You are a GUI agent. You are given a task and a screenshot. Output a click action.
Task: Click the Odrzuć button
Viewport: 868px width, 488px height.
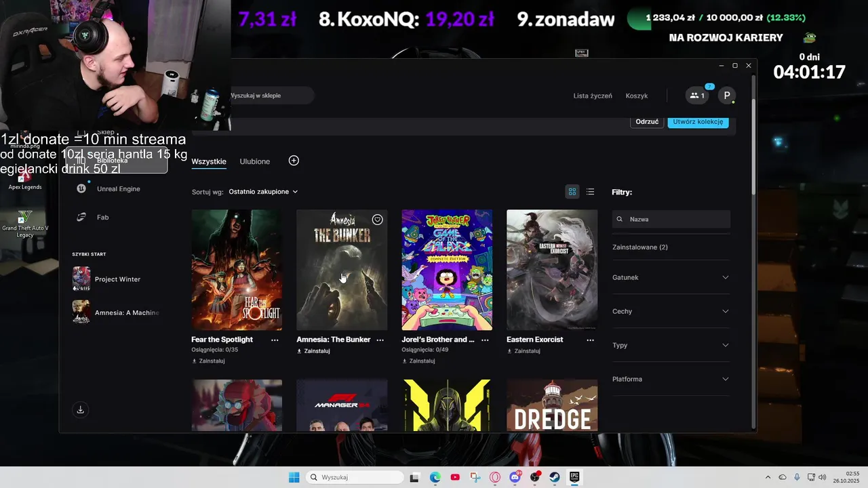(647, 122)
